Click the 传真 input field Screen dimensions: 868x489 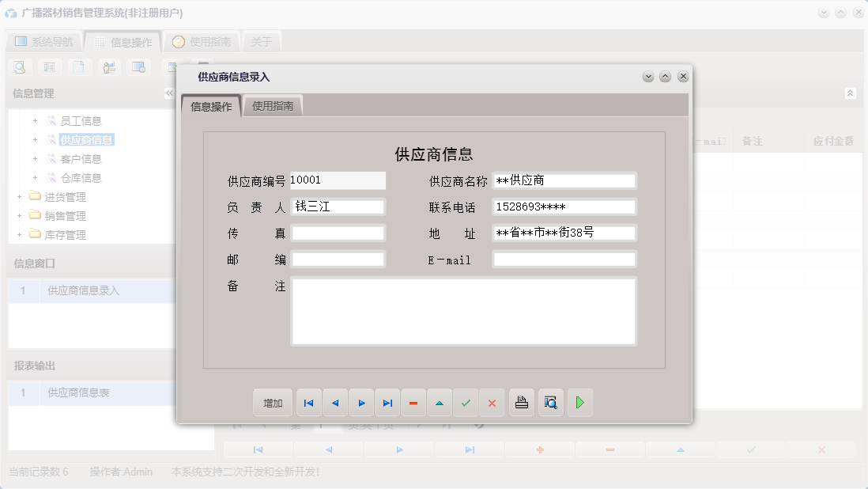pyautogui.click(x=338, y=233)
